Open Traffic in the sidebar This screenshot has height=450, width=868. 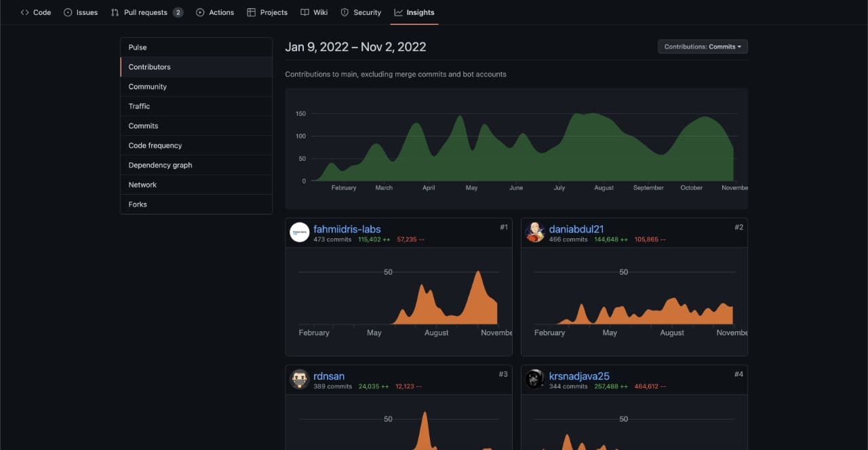[196, 107]
